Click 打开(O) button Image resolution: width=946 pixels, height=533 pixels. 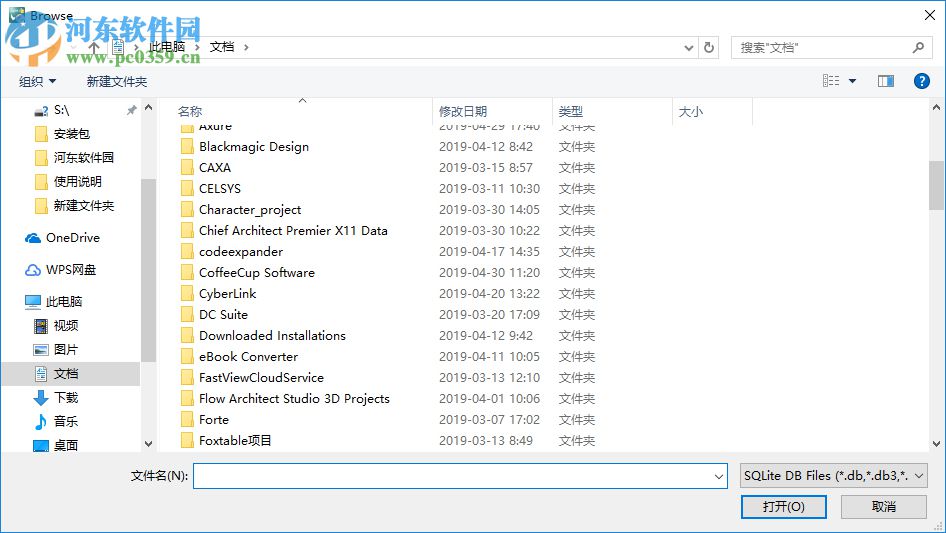coord(784,506)
